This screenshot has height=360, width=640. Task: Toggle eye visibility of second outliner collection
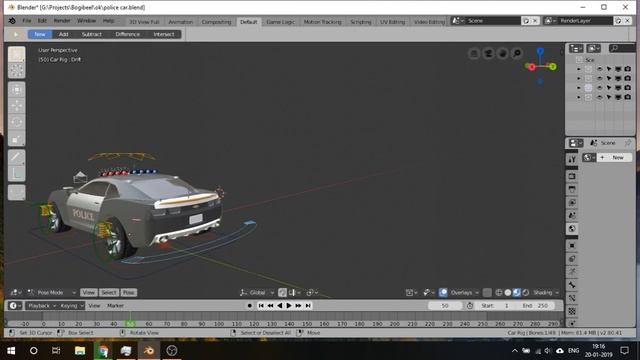point(599,78)
